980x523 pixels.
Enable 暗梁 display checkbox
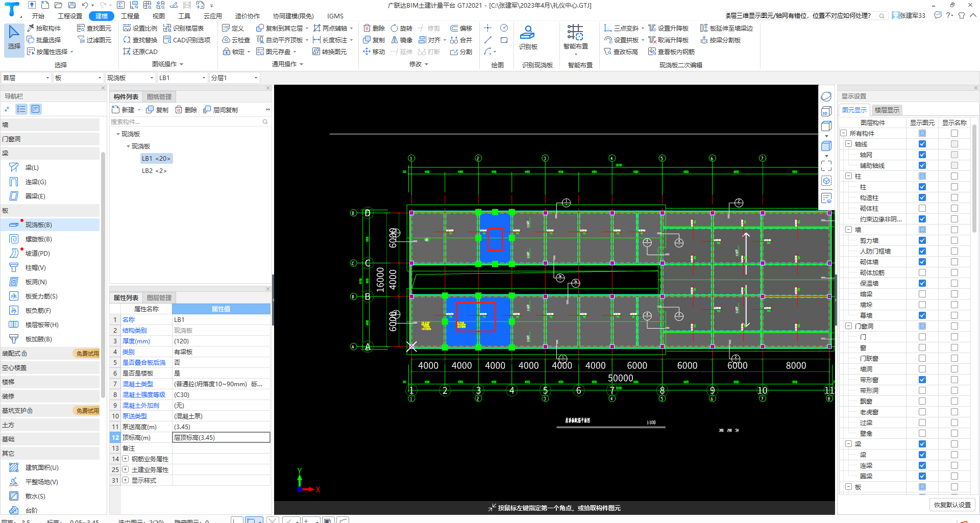pyautogui.click(x=922, y=294)
